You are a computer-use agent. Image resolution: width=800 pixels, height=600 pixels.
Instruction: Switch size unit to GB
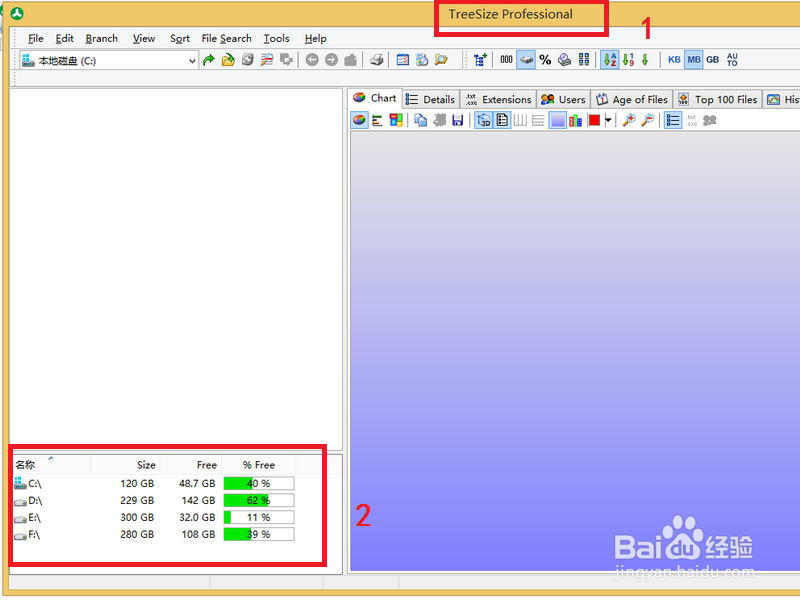coord(713,60)
